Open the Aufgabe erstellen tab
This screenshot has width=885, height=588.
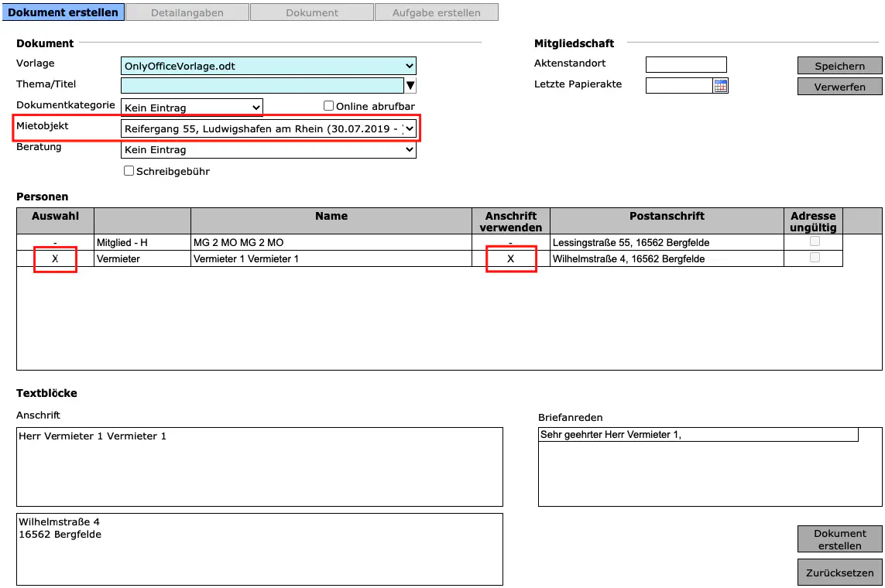coord(436,12)
